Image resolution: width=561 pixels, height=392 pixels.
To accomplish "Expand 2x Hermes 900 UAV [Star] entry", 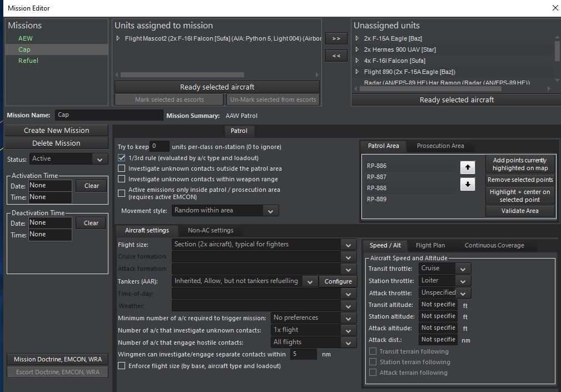I will (x=357, y=49).
